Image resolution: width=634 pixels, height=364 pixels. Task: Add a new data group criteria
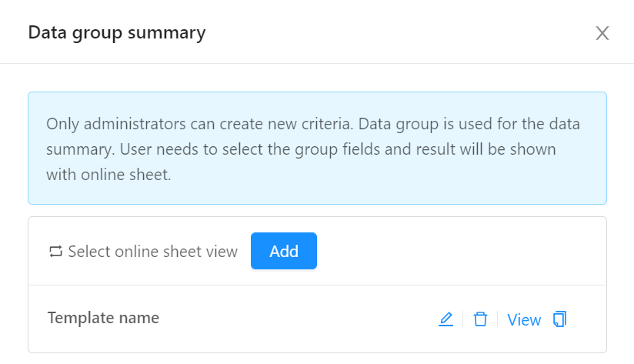coord(284,251)
